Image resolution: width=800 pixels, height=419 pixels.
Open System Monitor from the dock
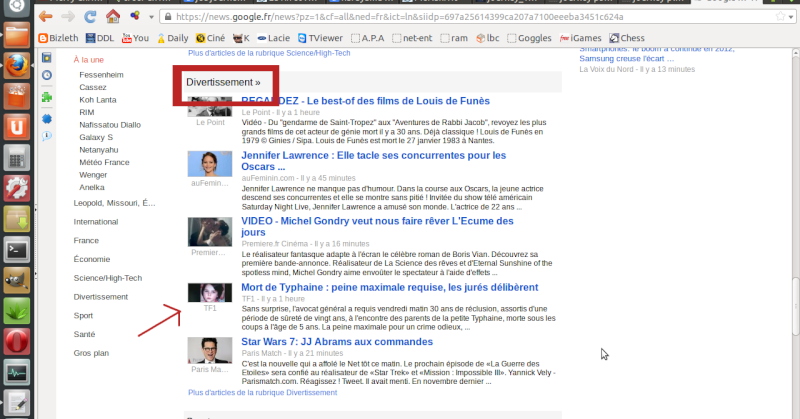click(x=17, y=373)
